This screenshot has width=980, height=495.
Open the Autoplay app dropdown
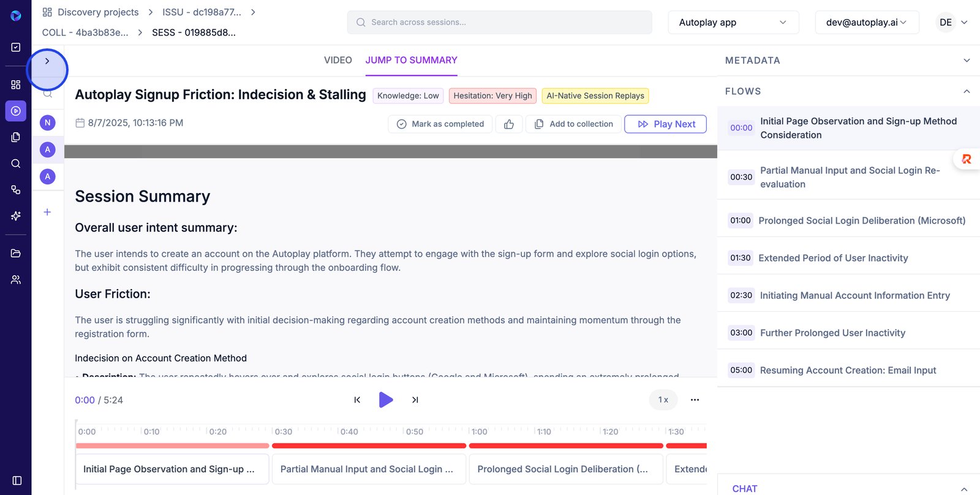[x=733, y=23]
